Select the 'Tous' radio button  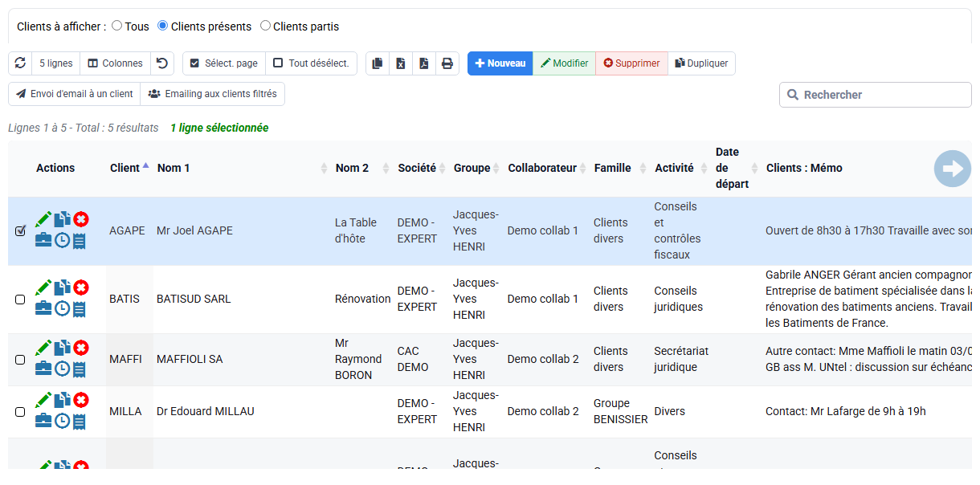point(117,26)
